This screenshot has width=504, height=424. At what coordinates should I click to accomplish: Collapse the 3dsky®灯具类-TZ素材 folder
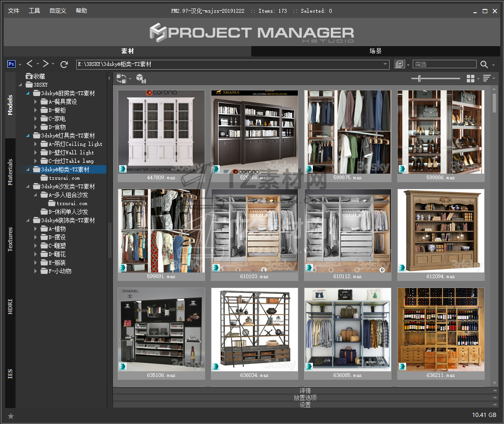pyautogui.click(x=28, y=136)
